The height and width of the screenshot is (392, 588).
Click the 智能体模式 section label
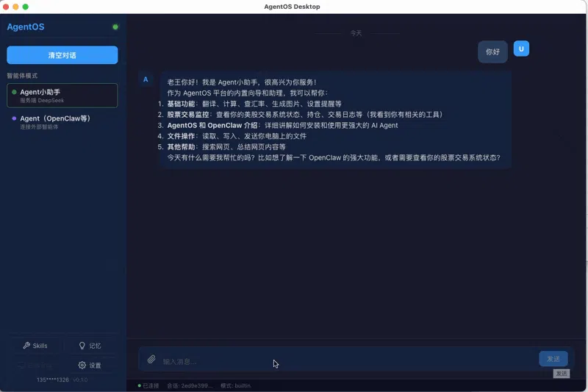pos(22,76)
